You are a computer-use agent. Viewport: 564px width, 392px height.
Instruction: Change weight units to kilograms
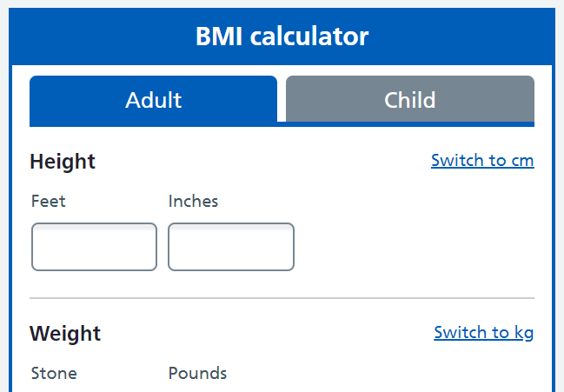[x=483, y=333]
